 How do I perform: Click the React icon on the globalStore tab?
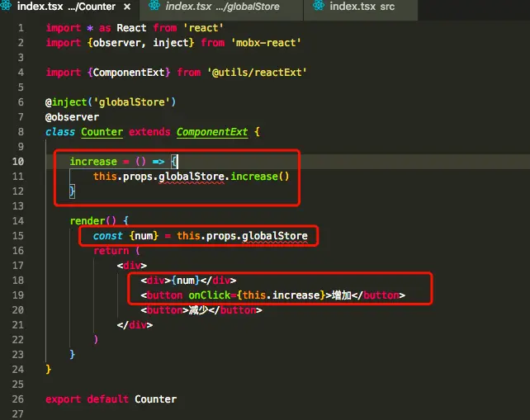pos(154,6)
